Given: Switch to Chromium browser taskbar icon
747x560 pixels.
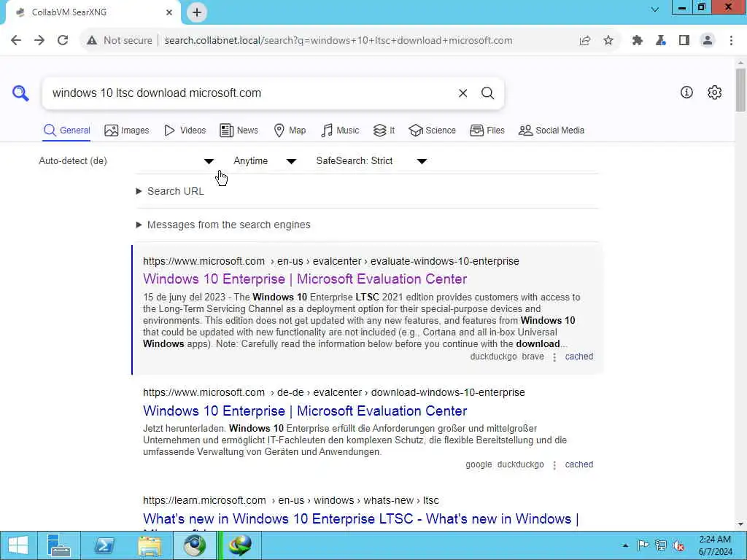Looking at the screenshot, I should tap(194, 545).
